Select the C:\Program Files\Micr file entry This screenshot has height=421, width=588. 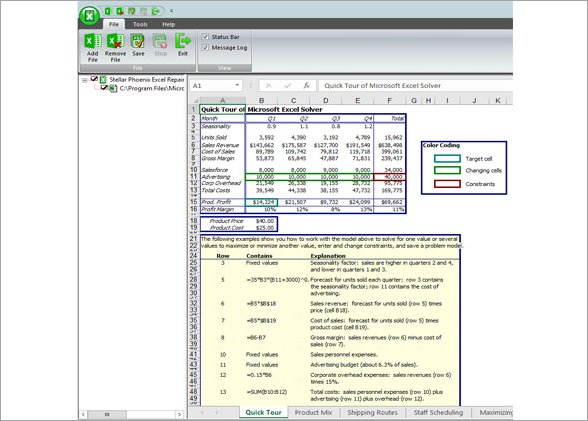coord(152,88)
